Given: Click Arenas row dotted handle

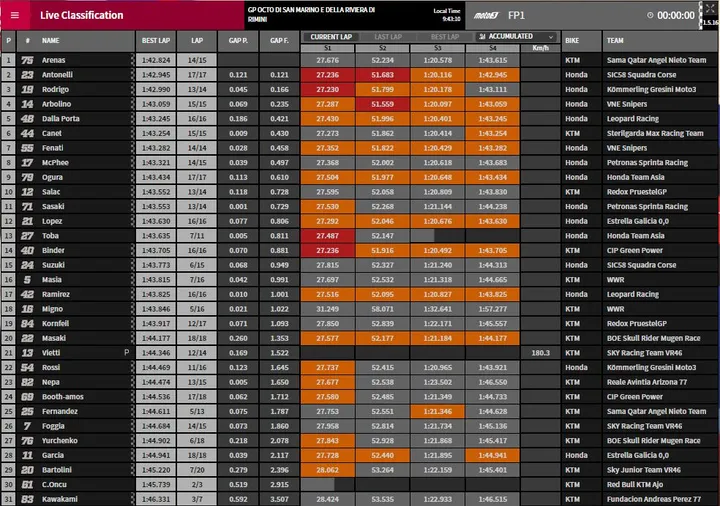Looking at the screenshot, I should (133, 60).
